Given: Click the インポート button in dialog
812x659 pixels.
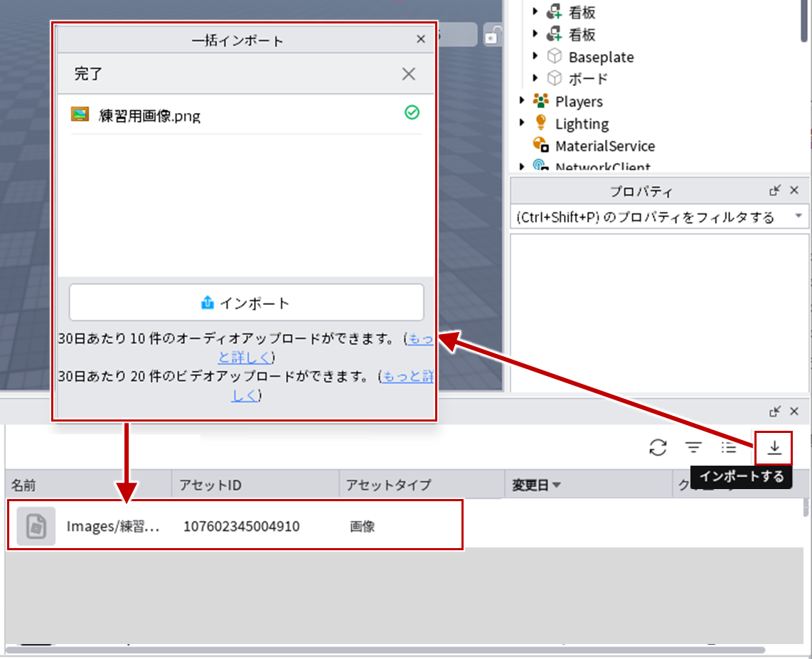Looking at the screenshot, I should click(247, 302).
